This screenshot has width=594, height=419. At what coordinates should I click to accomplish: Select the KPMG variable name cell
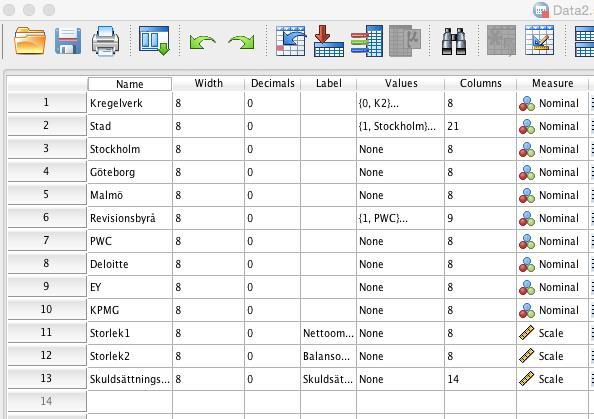click(x=130, y=310)
